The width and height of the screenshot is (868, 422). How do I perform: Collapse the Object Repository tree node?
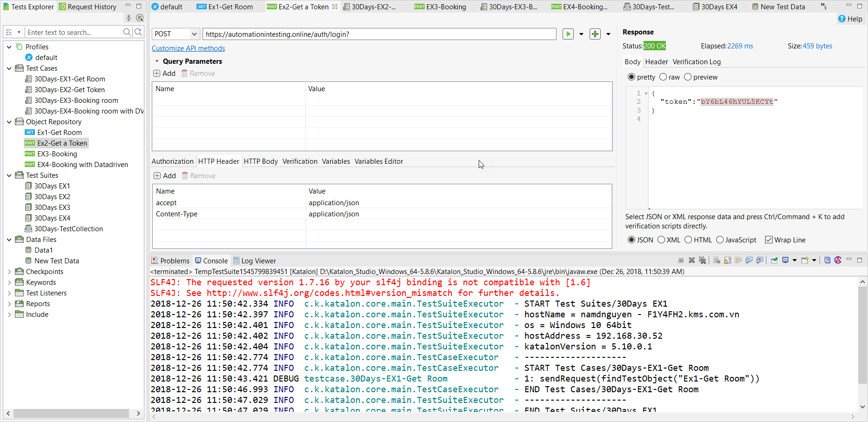[9, 122]
